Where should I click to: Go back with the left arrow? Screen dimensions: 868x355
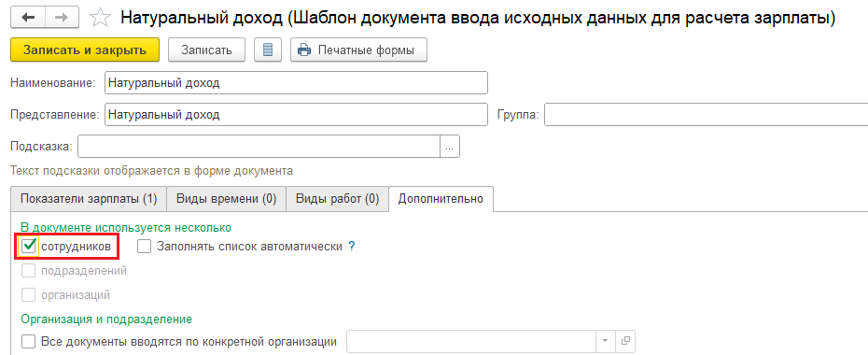(28, 17)
